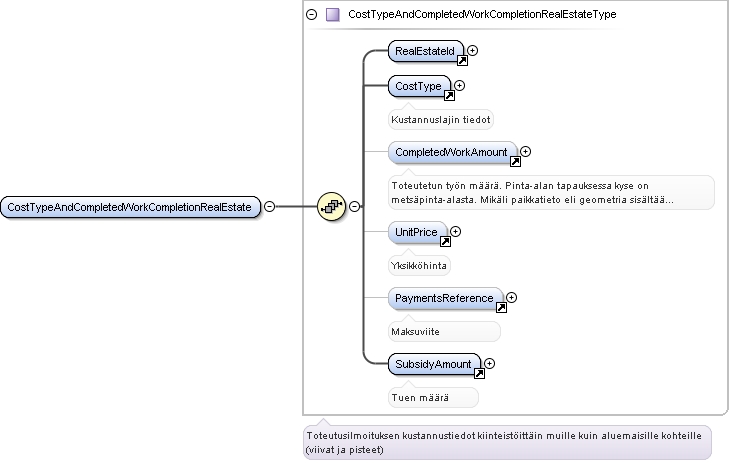Viewport: 730px width, 463px height.
Task: Click the sequence compositor icon
Action: click(331, 206)
